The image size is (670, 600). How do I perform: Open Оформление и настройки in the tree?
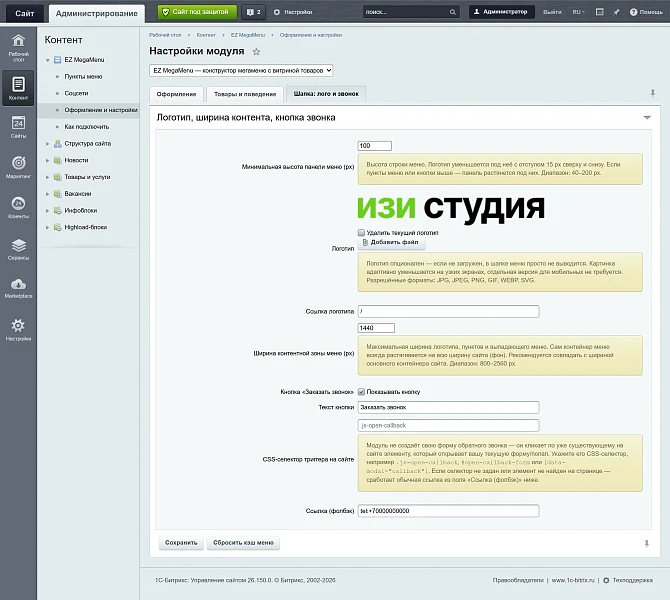(x=101, y=110)
